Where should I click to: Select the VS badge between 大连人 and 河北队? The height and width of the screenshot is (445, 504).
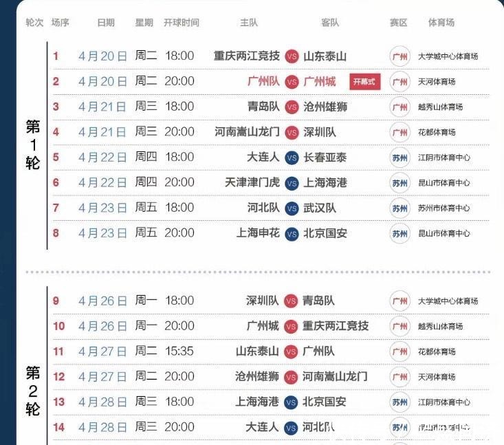click(x=291, y=428)
